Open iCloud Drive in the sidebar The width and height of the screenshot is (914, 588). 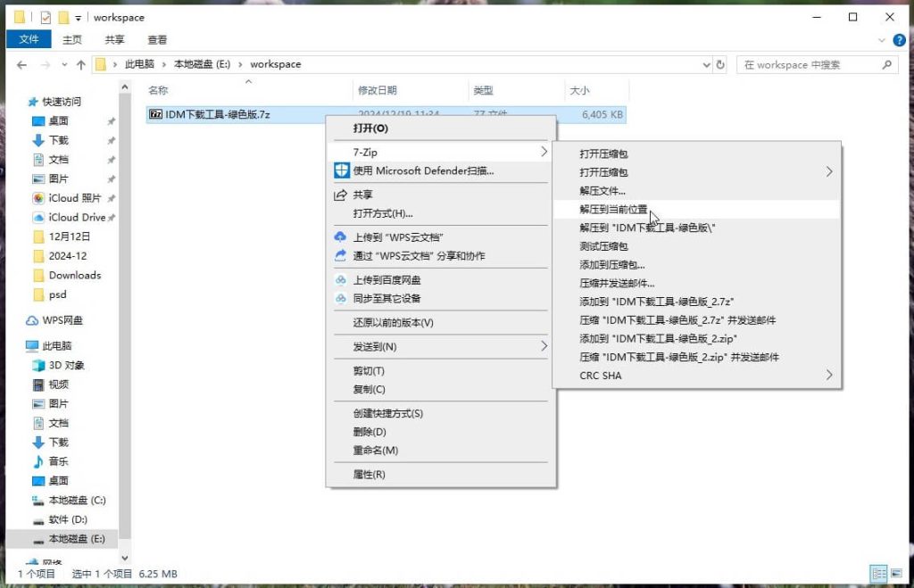click(76, 217)
